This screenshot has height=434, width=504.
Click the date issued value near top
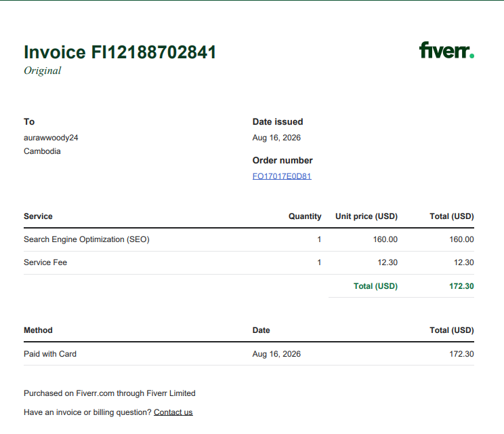point(276,138)
